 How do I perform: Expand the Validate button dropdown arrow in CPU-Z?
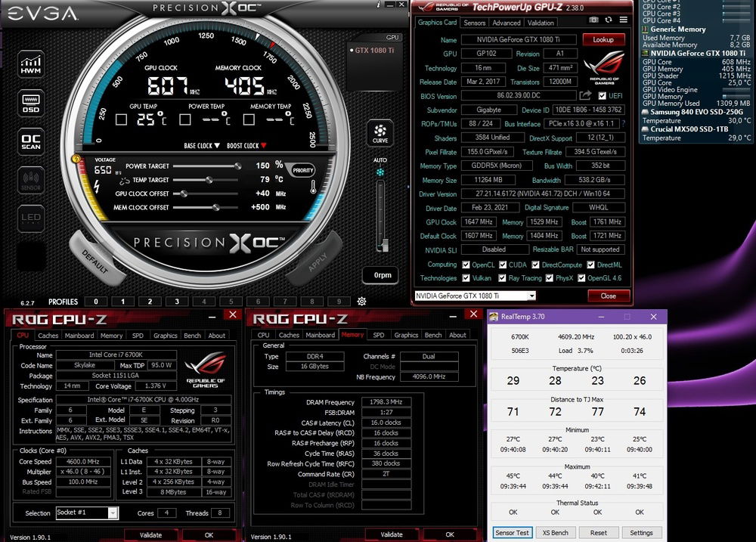[x=175, y=534]
